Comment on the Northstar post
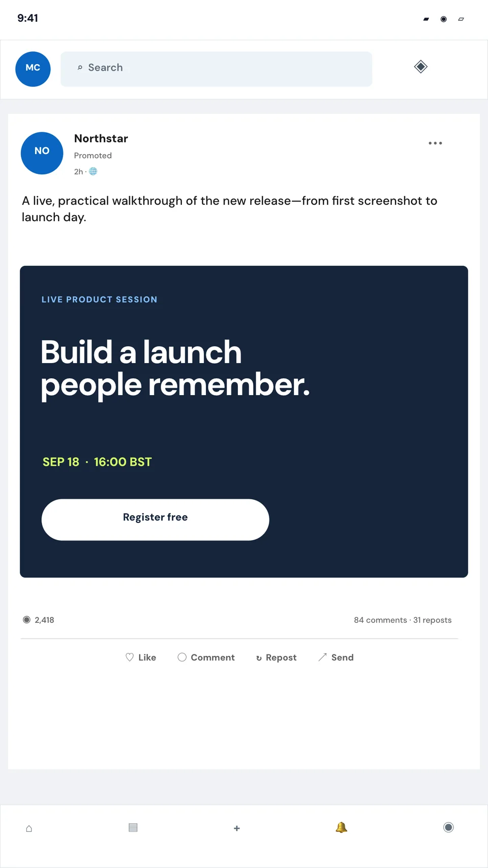Viewport: 488px width, 868px height. point(206,657)
